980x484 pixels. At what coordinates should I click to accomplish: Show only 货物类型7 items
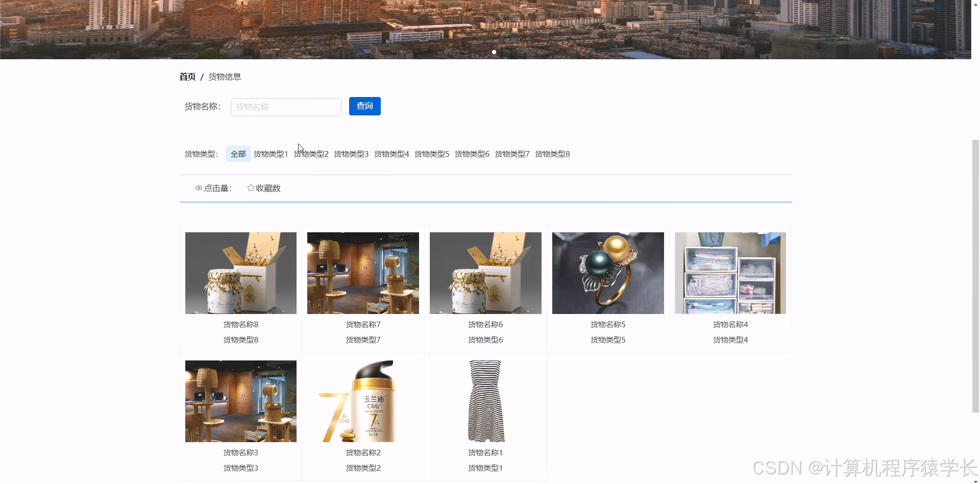point(512,154)
